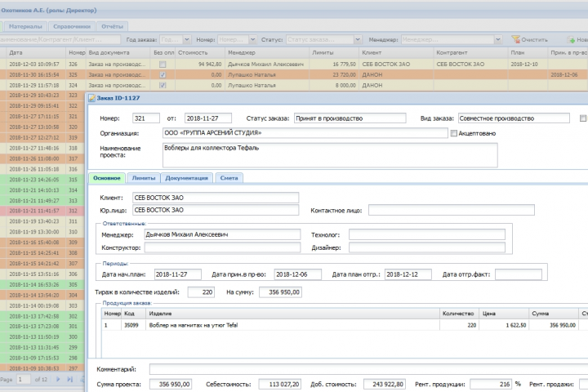Click the Комментарий input field
The image size is (588, 392).
tap(367, 370)
